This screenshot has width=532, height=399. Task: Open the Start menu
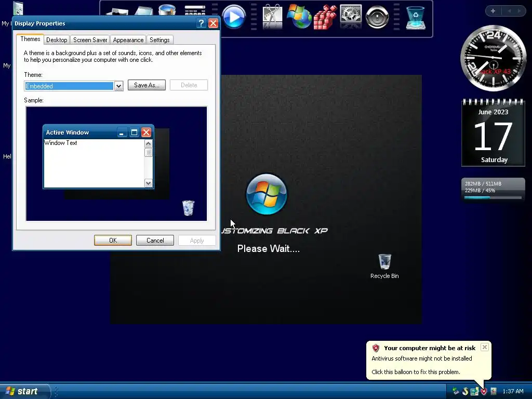pyautogui.click(x=25, y=391)
